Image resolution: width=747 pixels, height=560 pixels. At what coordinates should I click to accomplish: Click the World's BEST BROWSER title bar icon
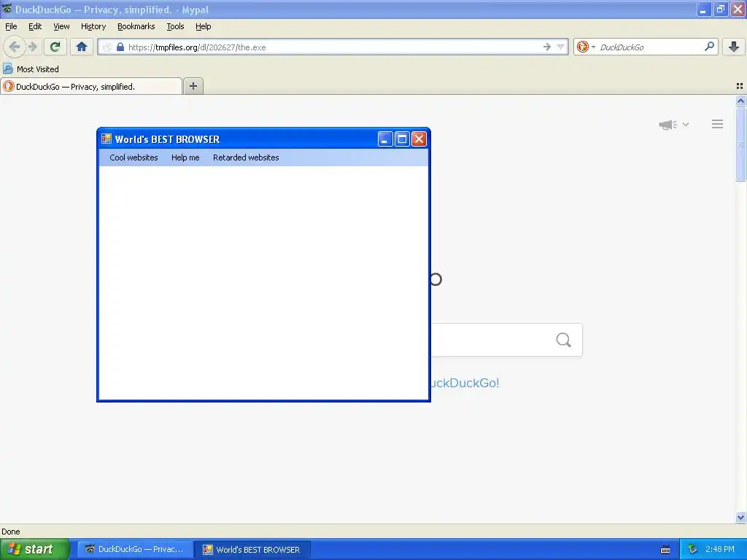[107, 139]
